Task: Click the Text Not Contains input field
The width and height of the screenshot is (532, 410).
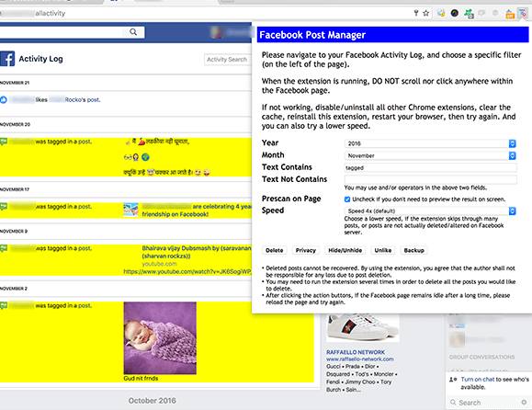Action: pyautogui.click(x=431, y=179)
